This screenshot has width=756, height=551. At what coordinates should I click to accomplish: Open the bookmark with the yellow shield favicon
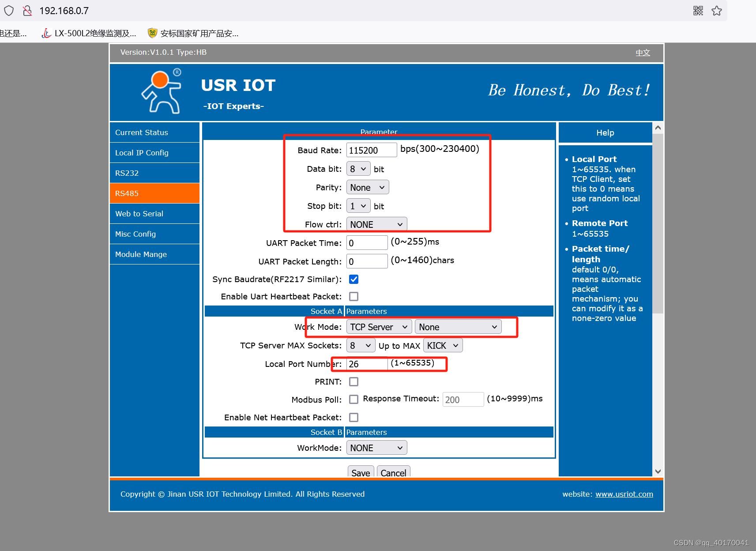coord(193,33)
